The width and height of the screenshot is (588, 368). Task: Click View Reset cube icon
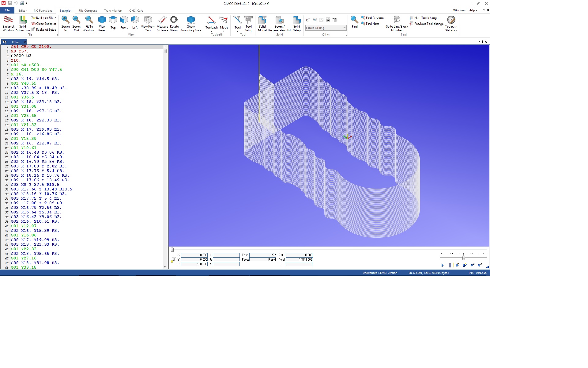pyautogui.click(x=102, y=20)
